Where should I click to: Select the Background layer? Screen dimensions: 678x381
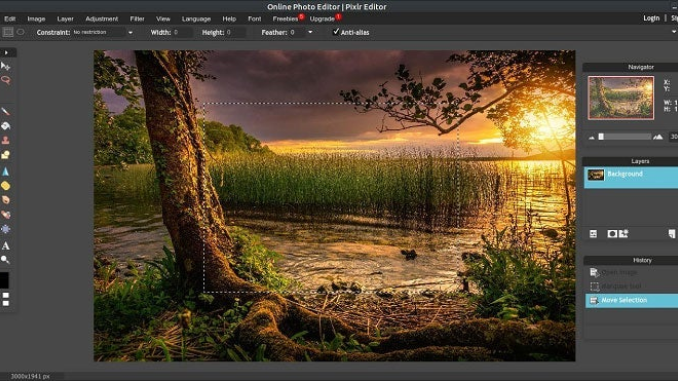point(631,178)
